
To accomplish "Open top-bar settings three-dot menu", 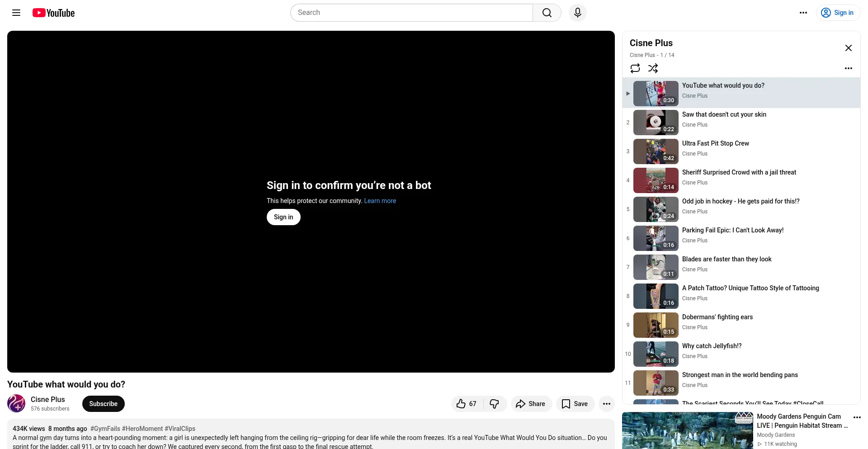I will [x=803, y=13].
